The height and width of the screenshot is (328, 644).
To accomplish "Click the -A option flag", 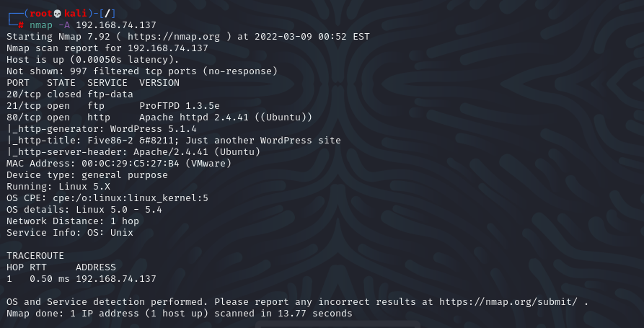I will point(64,25).
